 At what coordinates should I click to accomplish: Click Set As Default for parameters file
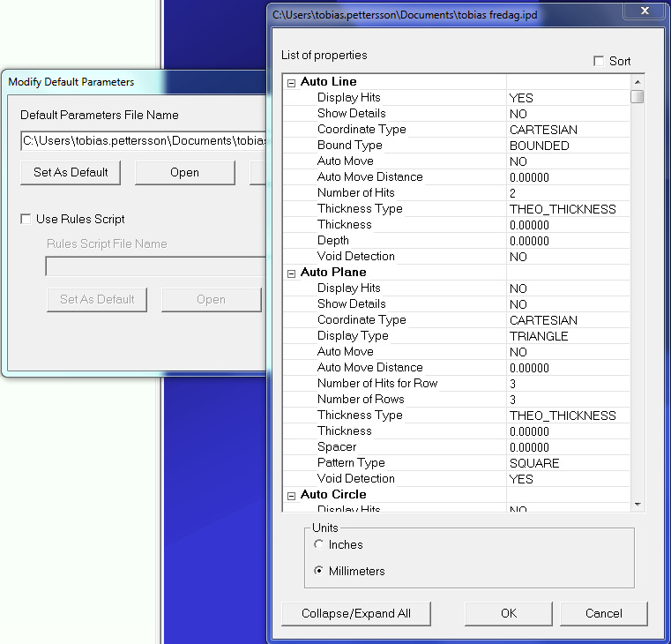click(71, 173)
